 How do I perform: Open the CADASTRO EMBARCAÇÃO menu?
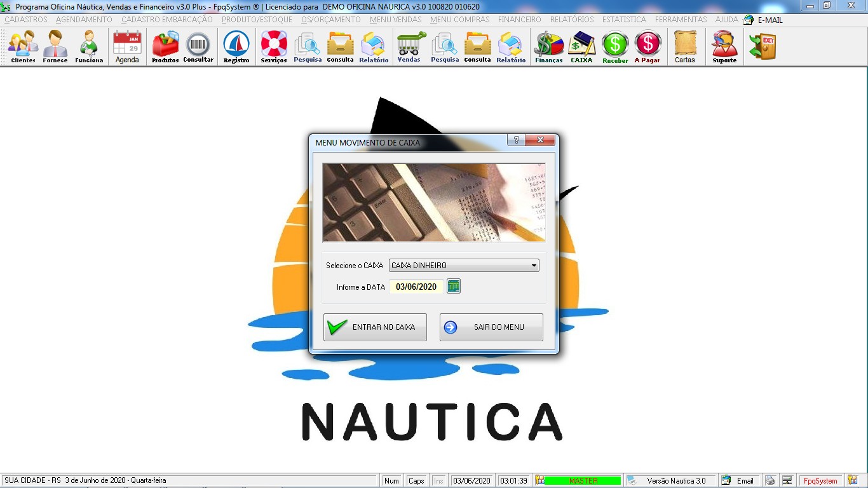[x=167, y=20]
